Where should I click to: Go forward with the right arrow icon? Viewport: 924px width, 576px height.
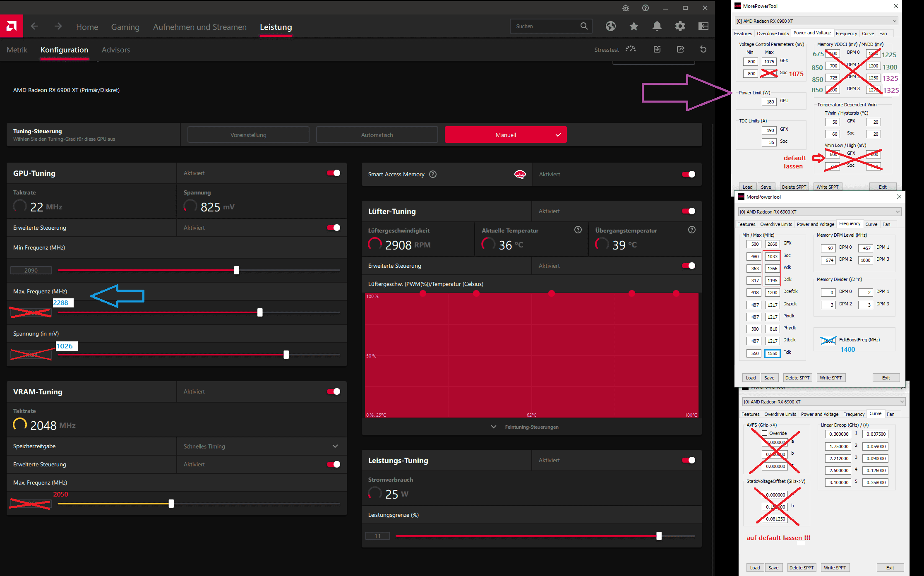coord(58,26)
